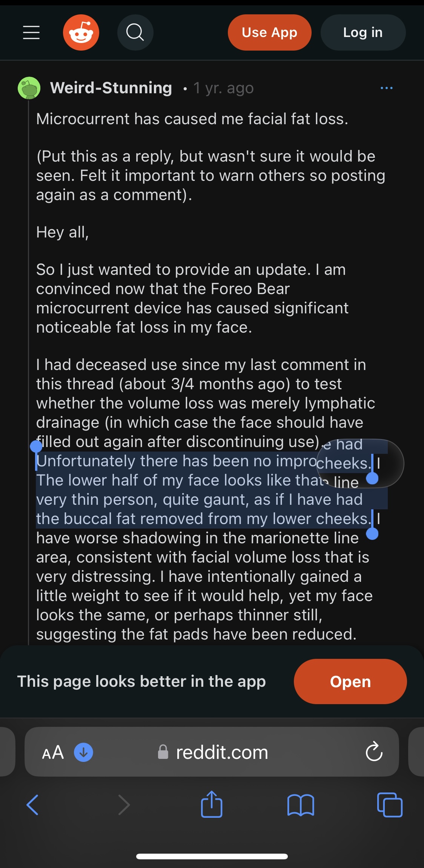
Task: Open Reddit search magnifier
Action: coord(135,32)
